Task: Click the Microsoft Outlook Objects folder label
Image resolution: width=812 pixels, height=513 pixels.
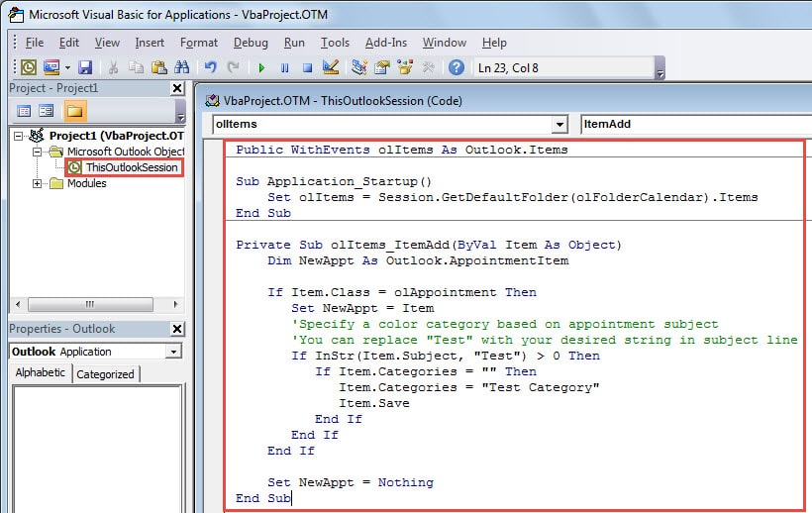Action: [126, 152]
